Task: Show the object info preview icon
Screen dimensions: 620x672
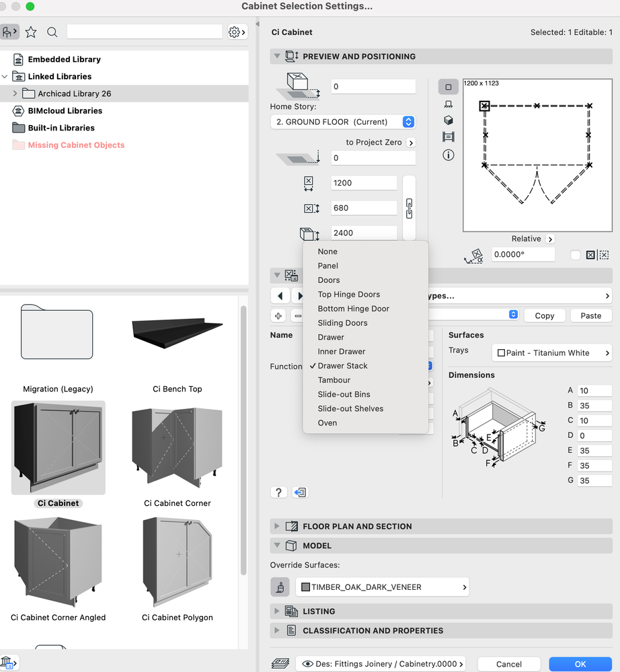Action: (x=449, y=155)
